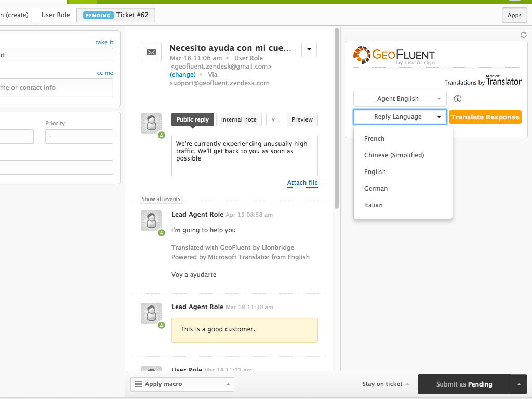532x399 pixels.
Task: Click the Translate Response button
Action: pyautogui.click(x=485, y=117)
